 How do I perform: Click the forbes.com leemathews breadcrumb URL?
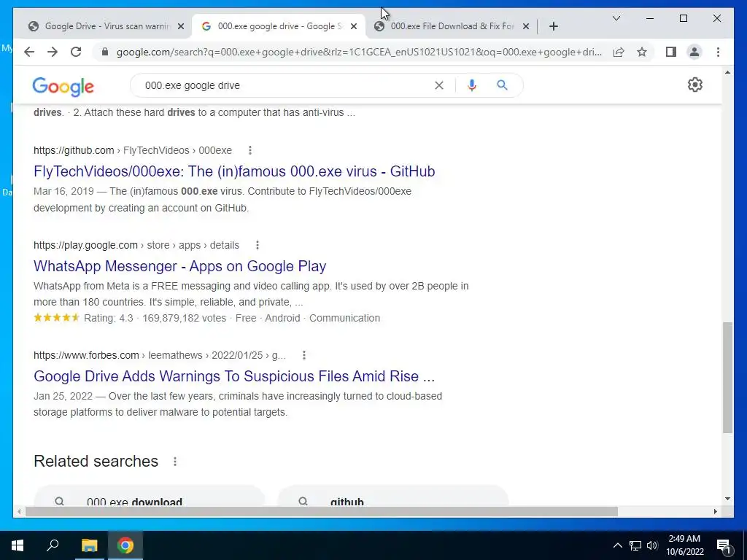[160, 355]
